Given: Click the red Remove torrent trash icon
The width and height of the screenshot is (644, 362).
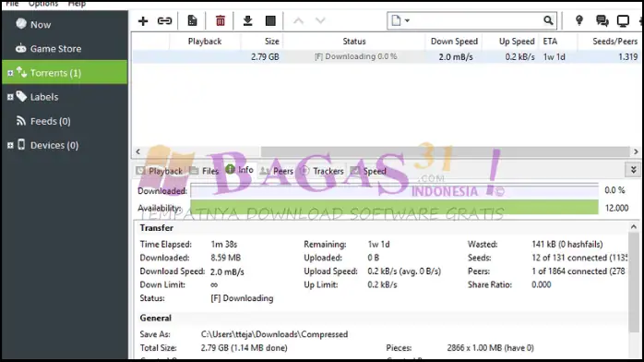Looking at the screenshot, I should (x=221, y=20).
